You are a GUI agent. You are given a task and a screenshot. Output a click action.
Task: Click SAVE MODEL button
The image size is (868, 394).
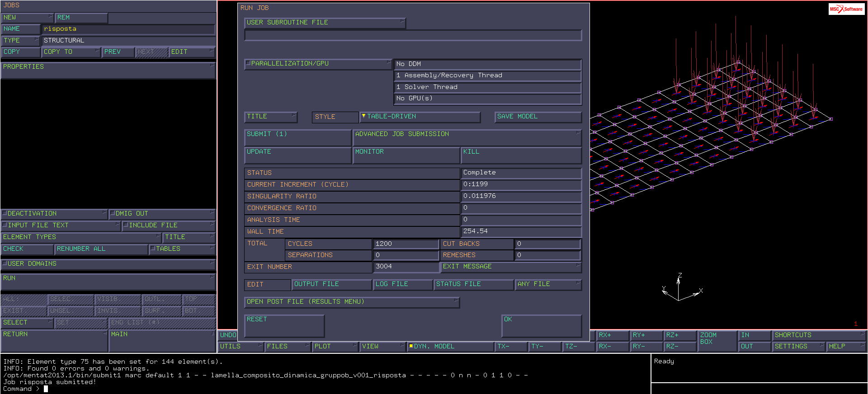point(538,117)
